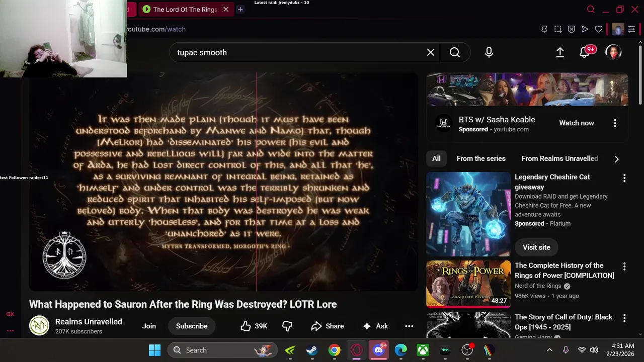Select the All filter chip
The height and width of the screenshot is (362, 644).
coord(436,158)
